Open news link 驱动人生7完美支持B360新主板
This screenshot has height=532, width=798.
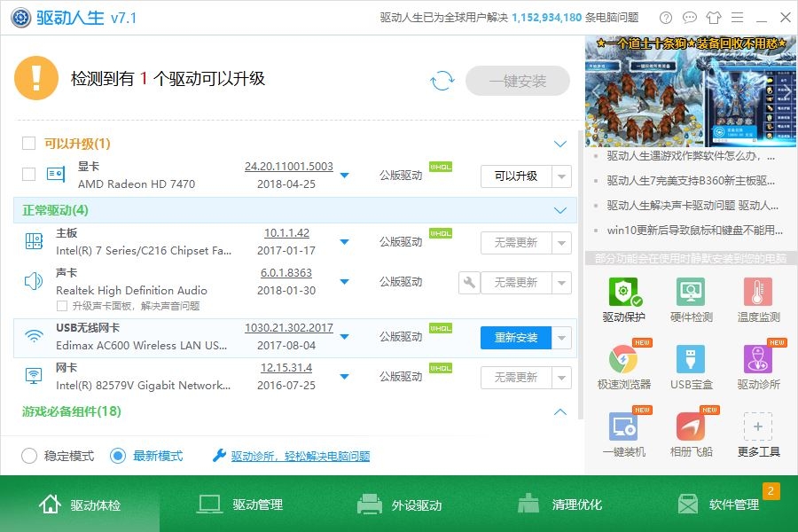tap(691, 181)
